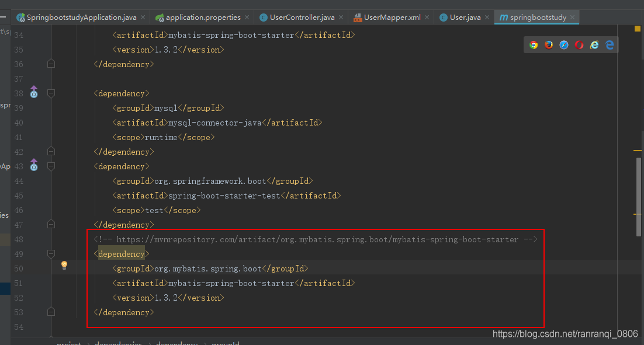644x345 pixels.
Task: Click the yellow warning stripe beside line 42
Action: pos(638,151)
